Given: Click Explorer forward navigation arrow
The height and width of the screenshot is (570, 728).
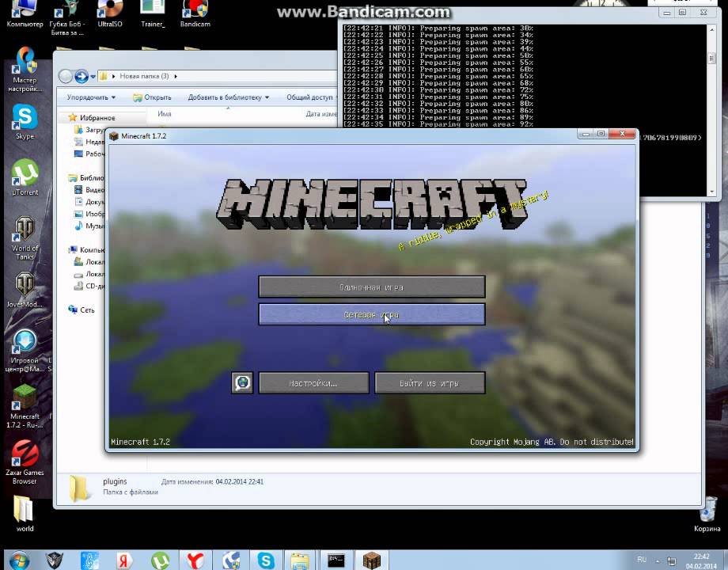Looking at the screenshot, I should (82, 76).
